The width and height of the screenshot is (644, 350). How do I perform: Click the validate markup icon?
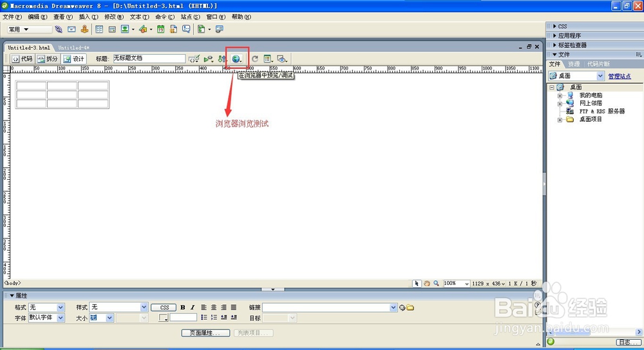pos(194,59)
